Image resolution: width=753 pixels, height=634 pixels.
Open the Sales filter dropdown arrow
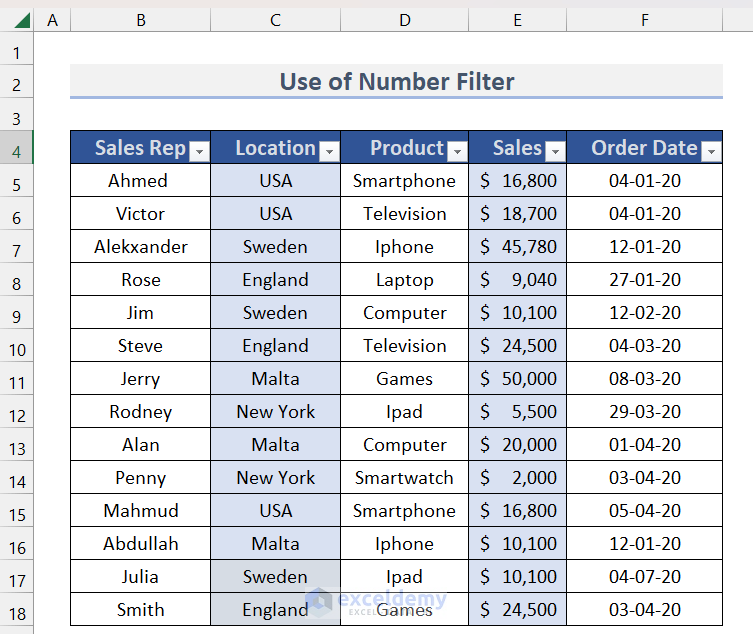[x=555, y=151]
